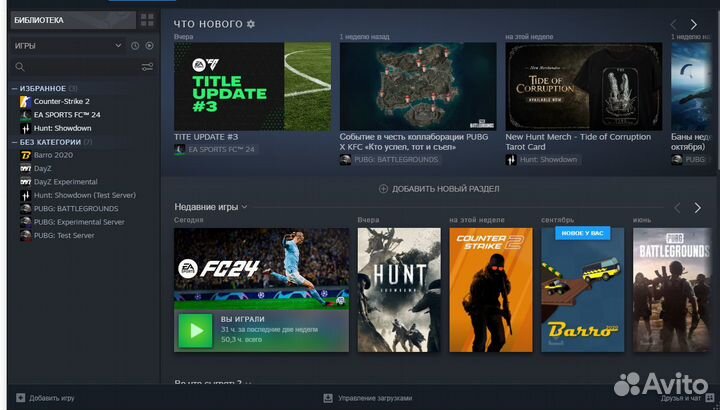Open recent activity clock filter icon

click(x=135, y=46)
